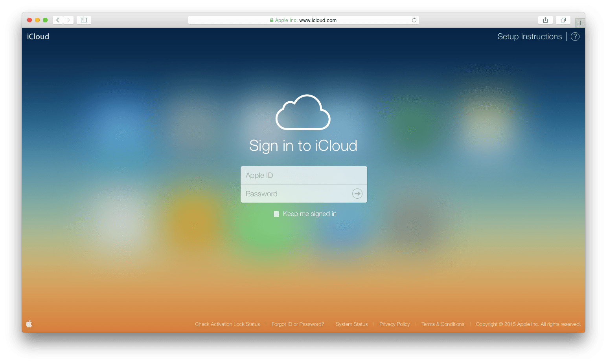
Task: Open Terms & Conditions link
Action: [x=443, y=324]
